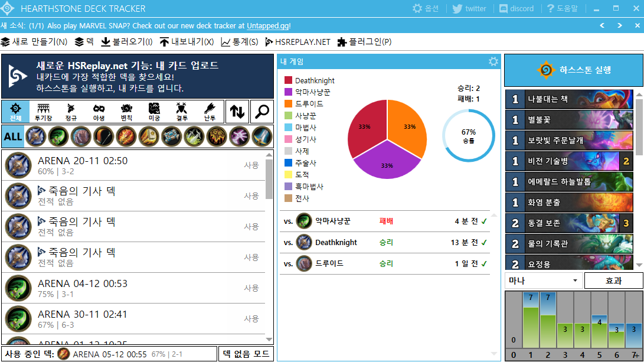Filter decks by Paladin class icon
Screen dimensions: 644x362
149,136
